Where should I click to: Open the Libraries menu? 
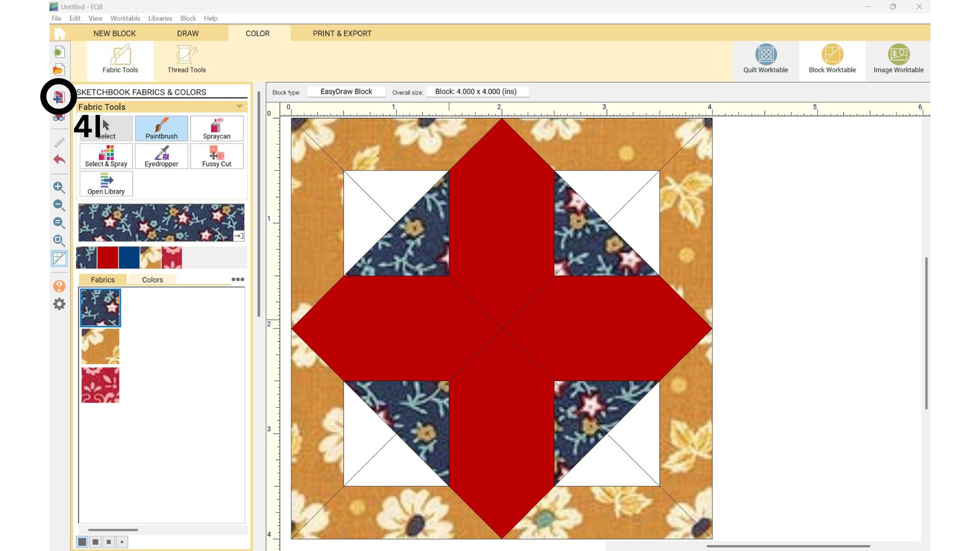(160, 18)
